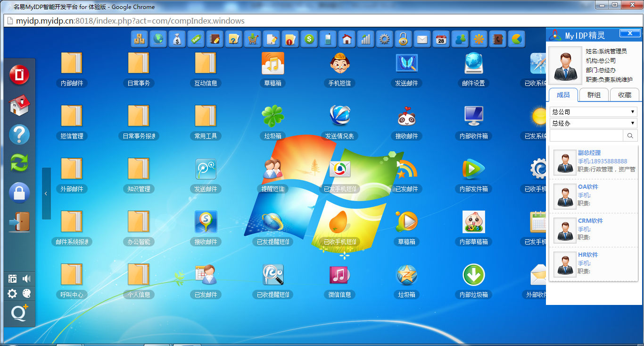Screen dimensions: 644x346
Task: Open the 副总经理 member link
Action: point(589,153)
